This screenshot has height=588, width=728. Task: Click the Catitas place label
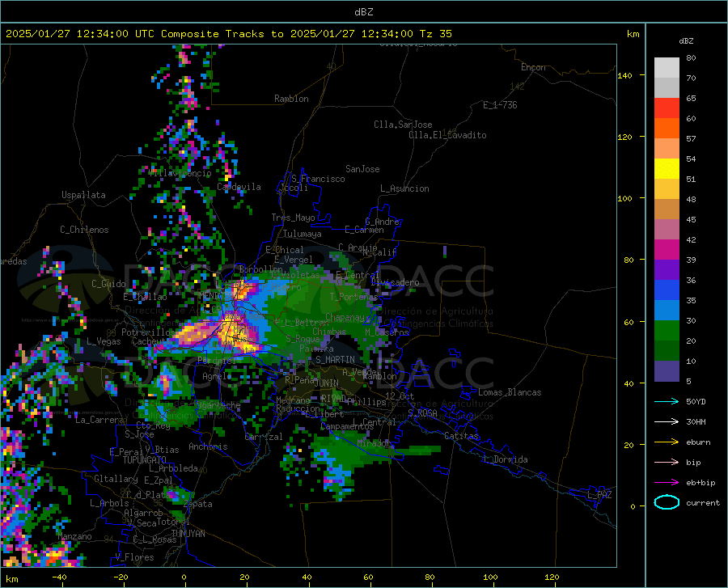click(461, 436)
